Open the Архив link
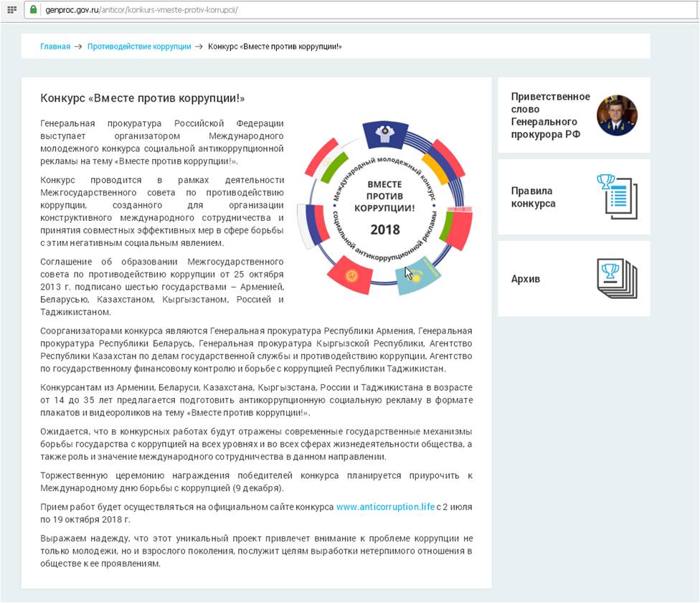This screenshot has width=700, height=603. click(574, 278)
